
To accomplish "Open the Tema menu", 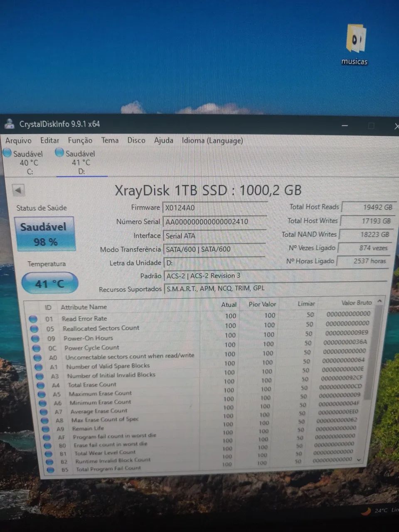I will pyautogui.click(x=110, y=140).
